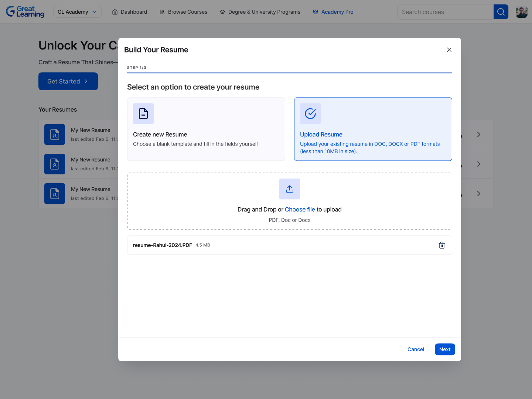Expand the first resume row chevron
The height and width of the screenshot is (399, 532).
478,134
